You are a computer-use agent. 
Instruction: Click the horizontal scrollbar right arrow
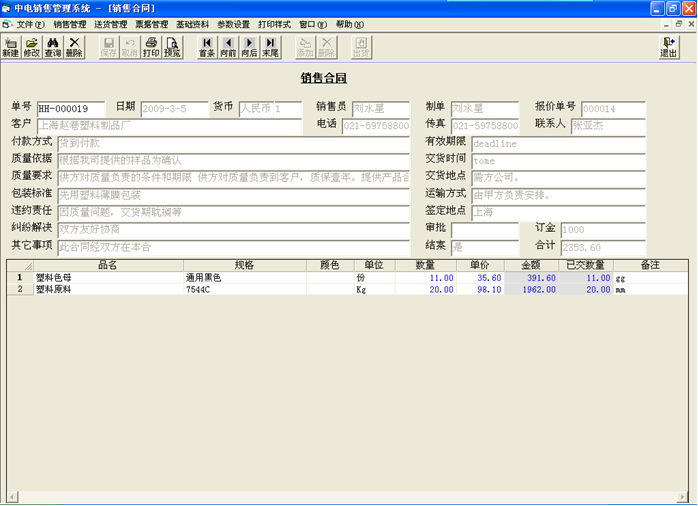[682, 496]
